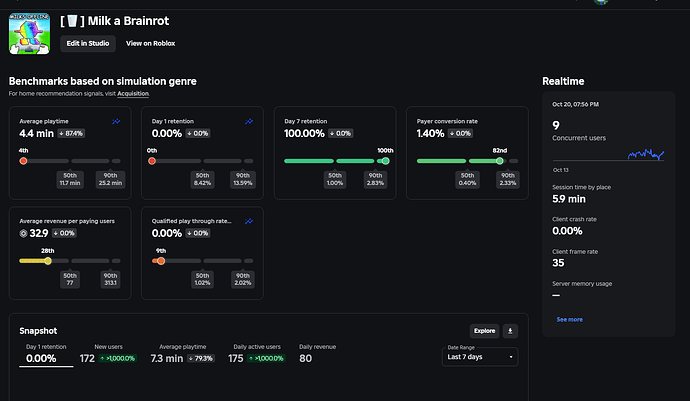Open trend chart icon on Average playtime card
The height and width of the screenshot is (401, 690).
(x=116, y=121)
